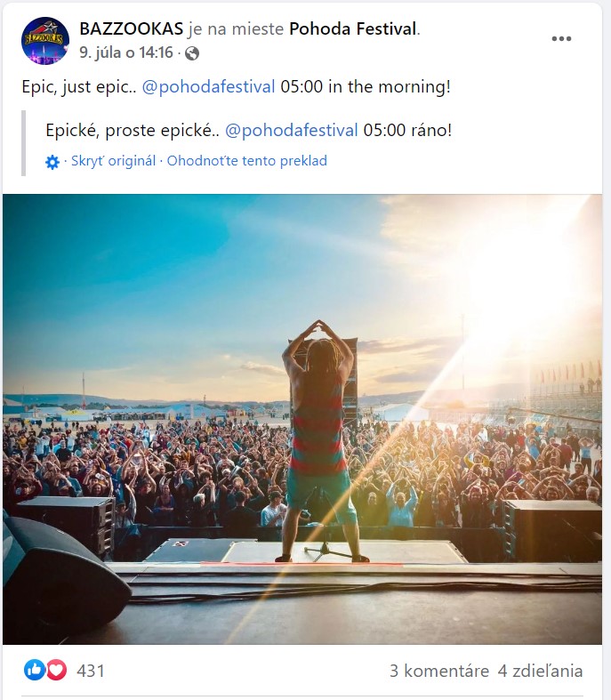Open the BAZZOOKAS page name link
Viewport: 611px width, 700px height.
pyautogui.click(x=132, y=29)
